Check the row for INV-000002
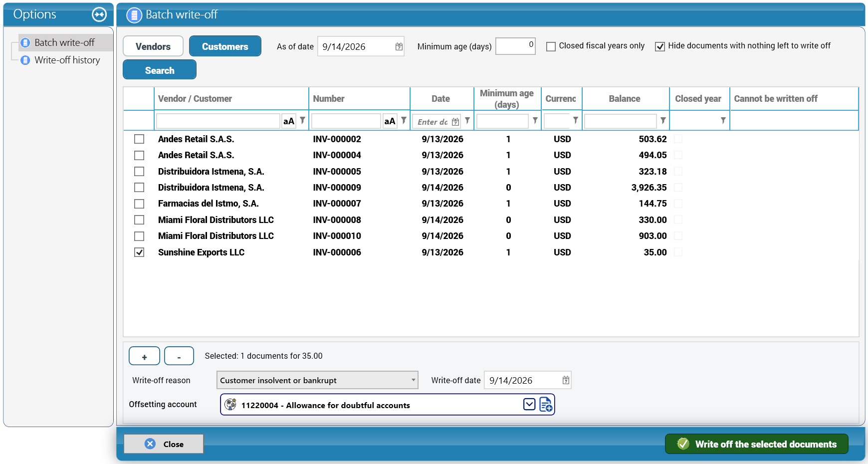 click(139, 139)
